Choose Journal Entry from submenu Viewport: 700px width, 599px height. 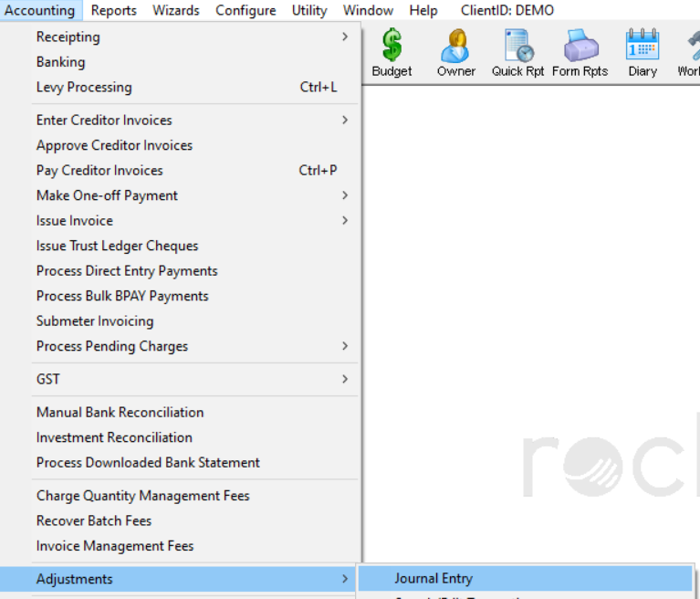(525, 578)
